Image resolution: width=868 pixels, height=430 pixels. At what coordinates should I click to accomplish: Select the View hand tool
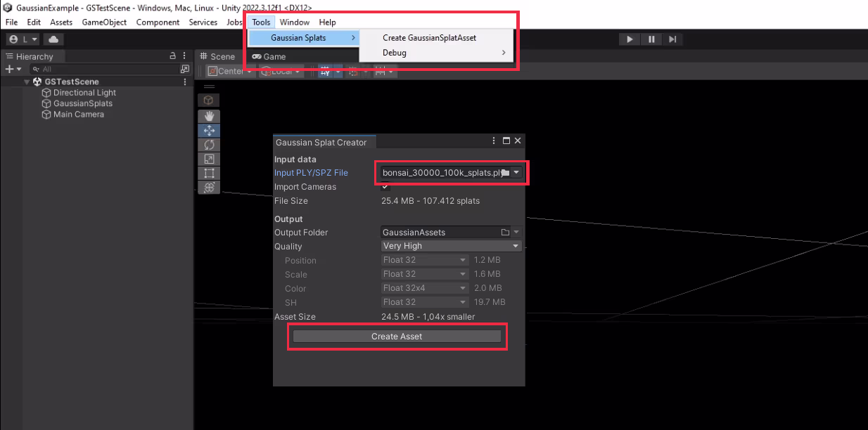point(208,115)
